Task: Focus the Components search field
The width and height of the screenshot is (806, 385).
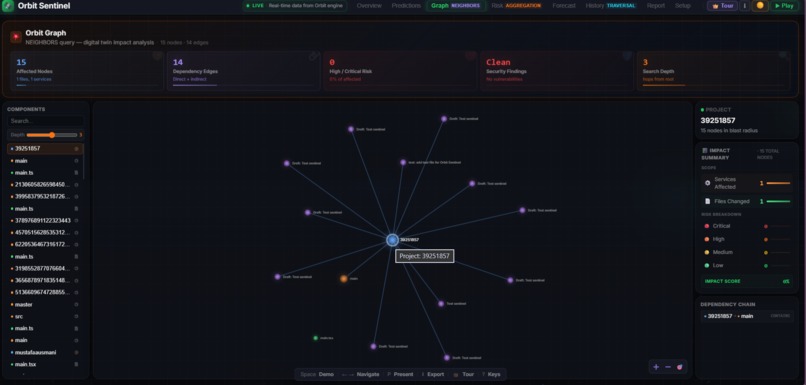Action: pos(45,121)
